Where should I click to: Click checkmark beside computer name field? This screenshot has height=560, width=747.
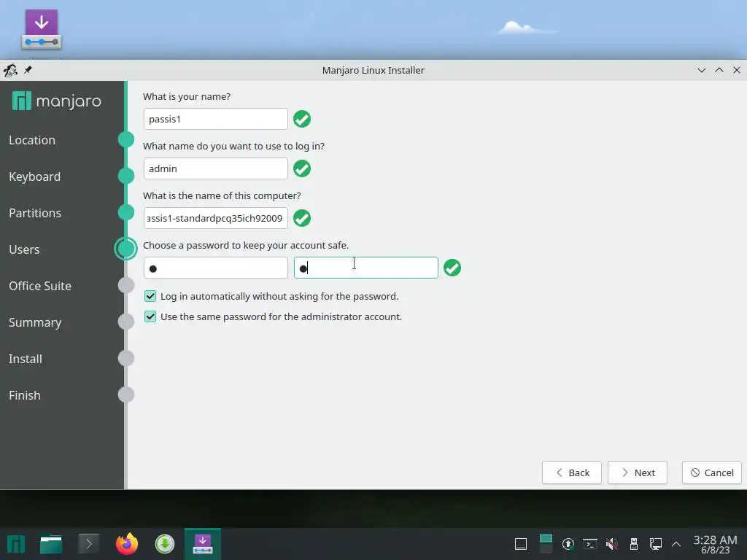(x=302, y=218)
